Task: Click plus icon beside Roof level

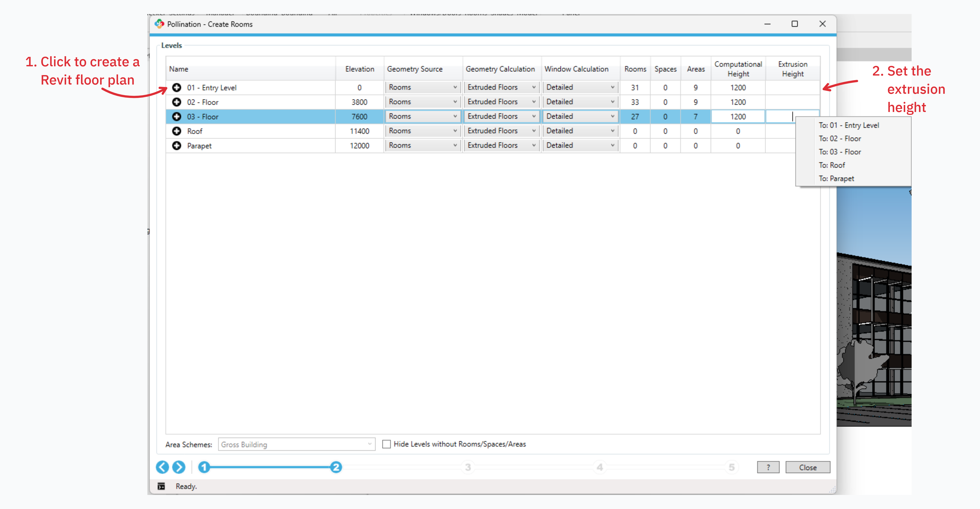Action: (177, 131)
